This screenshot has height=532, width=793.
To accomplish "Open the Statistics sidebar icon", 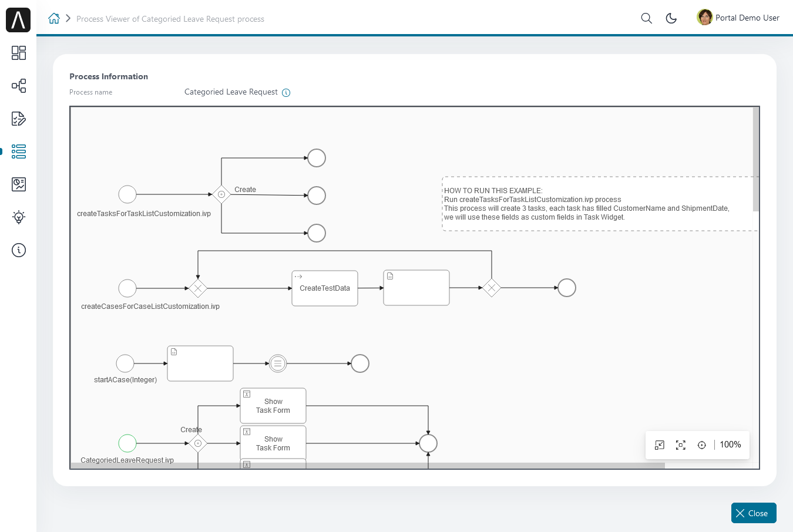I will pos(19,184).
